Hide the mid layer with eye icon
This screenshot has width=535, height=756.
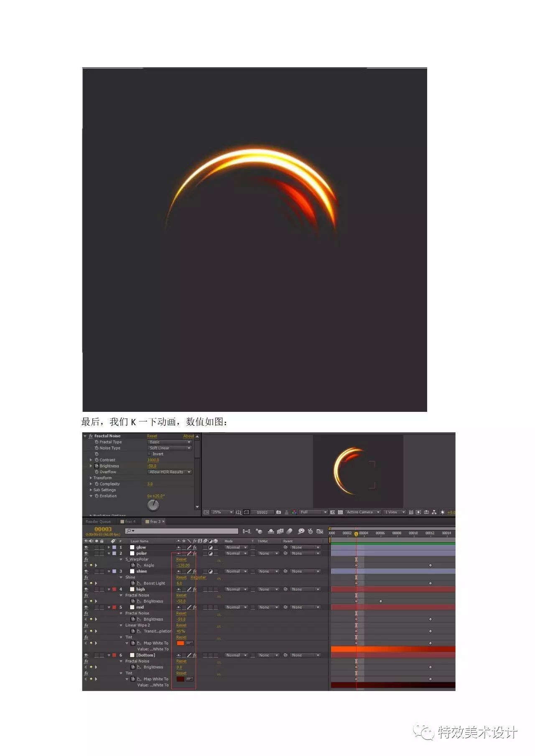click(x=87, y=607)
